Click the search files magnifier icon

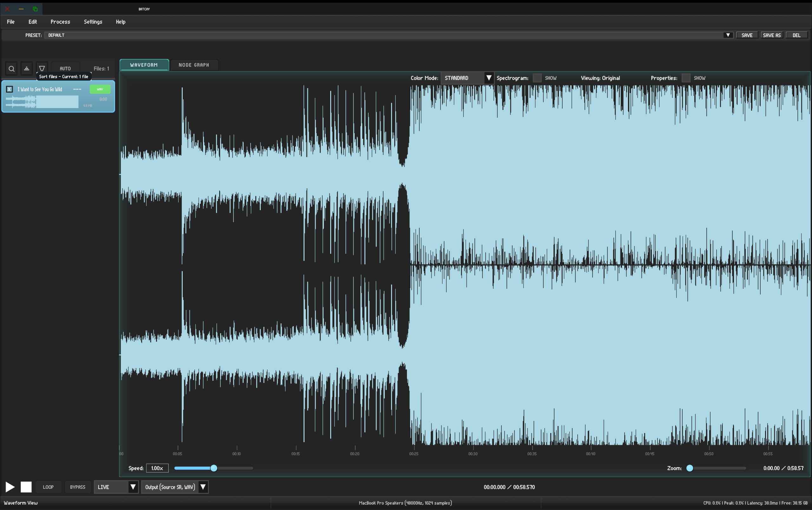[11, 69]
